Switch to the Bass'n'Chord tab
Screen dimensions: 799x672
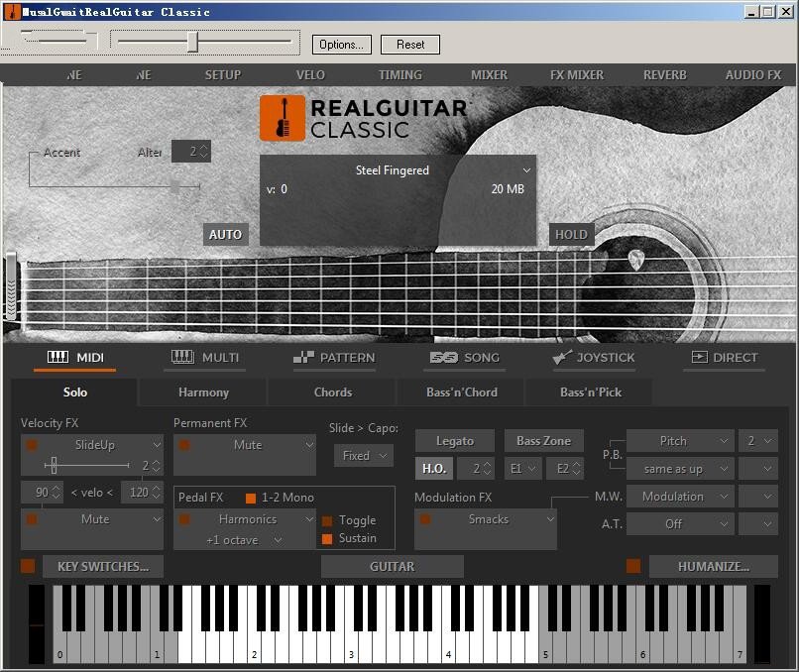462,392
